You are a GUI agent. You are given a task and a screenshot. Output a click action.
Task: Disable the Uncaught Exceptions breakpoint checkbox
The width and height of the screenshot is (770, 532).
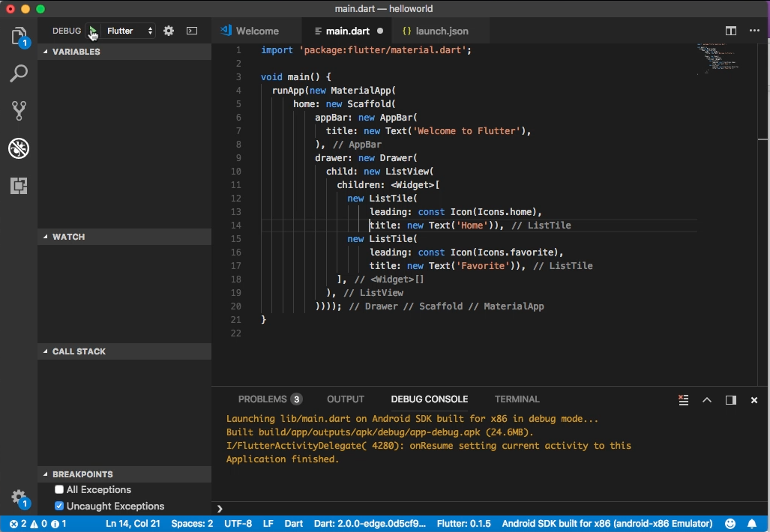(x=59, y=506)
